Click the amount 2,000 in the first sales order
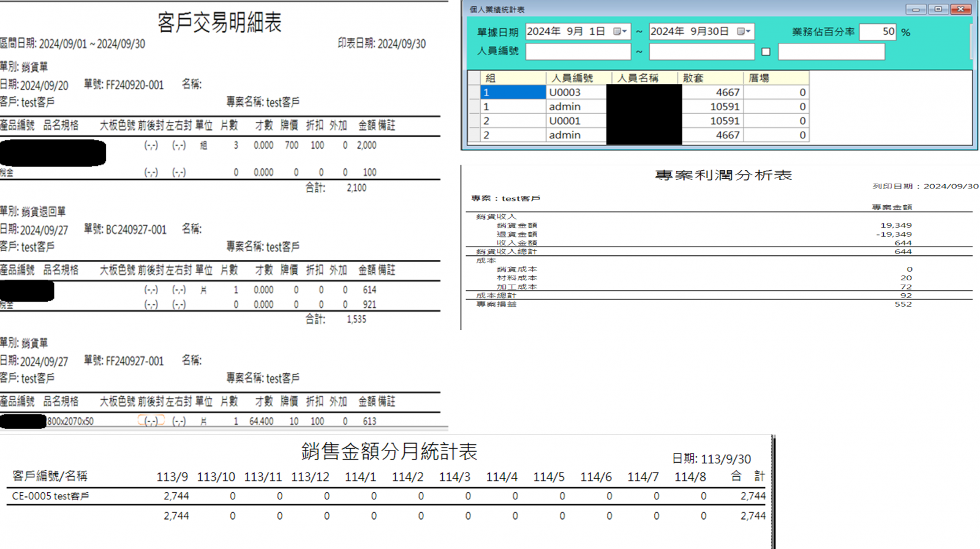 click(x=366, y=145)
